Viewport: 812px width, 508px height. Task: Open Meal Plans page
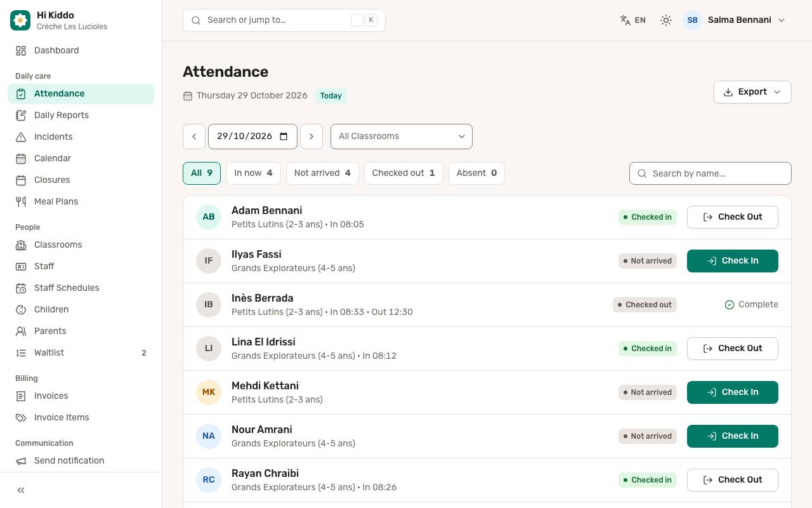pyautogui.click(x=81, y=201)
